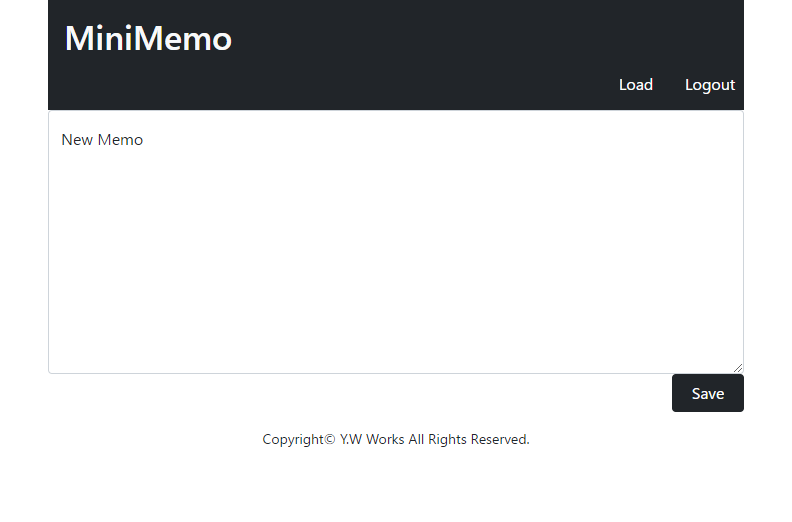
Task: Click right after the words "New Memo"
Action: point(145,140)
